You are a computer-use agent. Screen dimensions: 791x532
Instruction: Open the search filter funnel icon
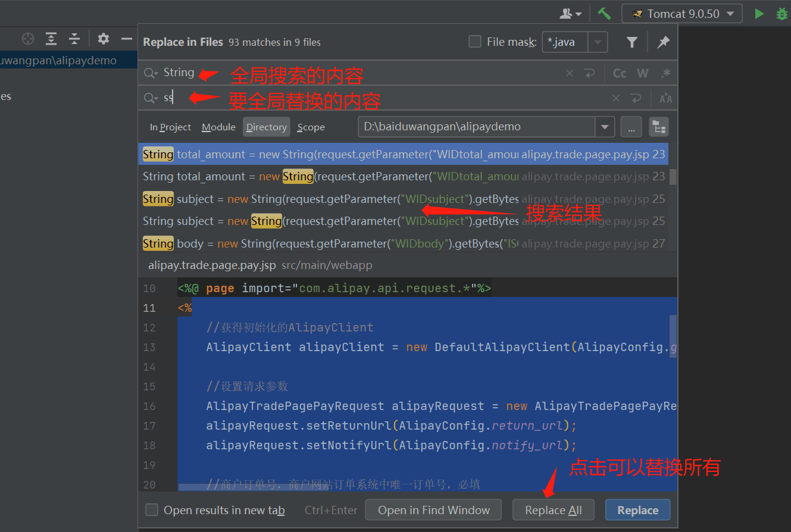pos(632,42)
